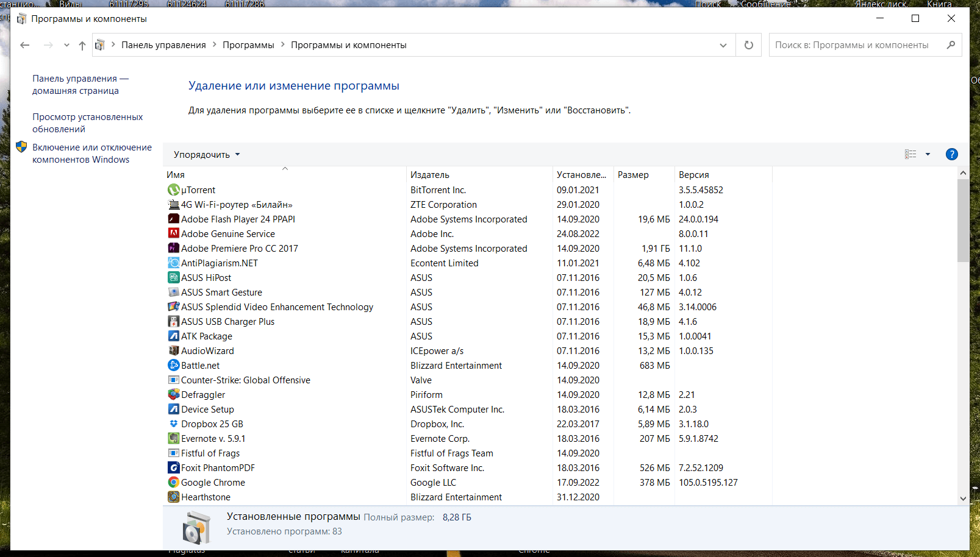
Task: Select the AntiPlagiarism.NET icon
Action: pyautogui.click(x=174, y=263)
